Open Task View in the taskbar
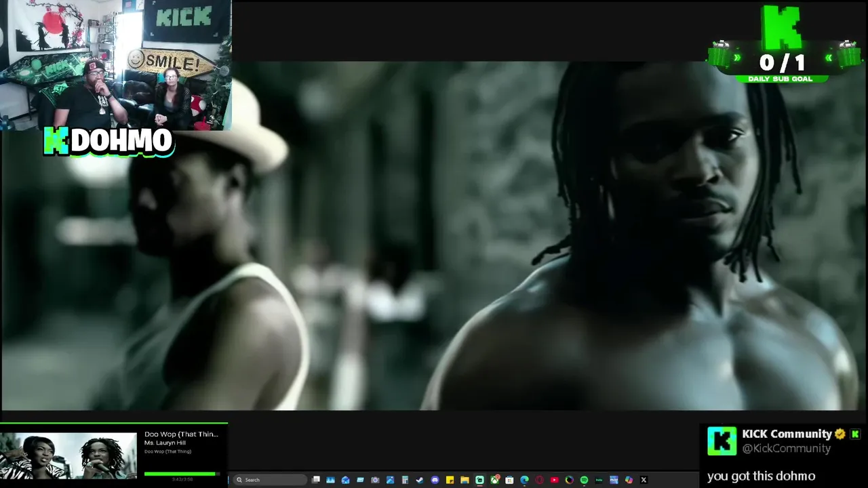 [315, 480]
